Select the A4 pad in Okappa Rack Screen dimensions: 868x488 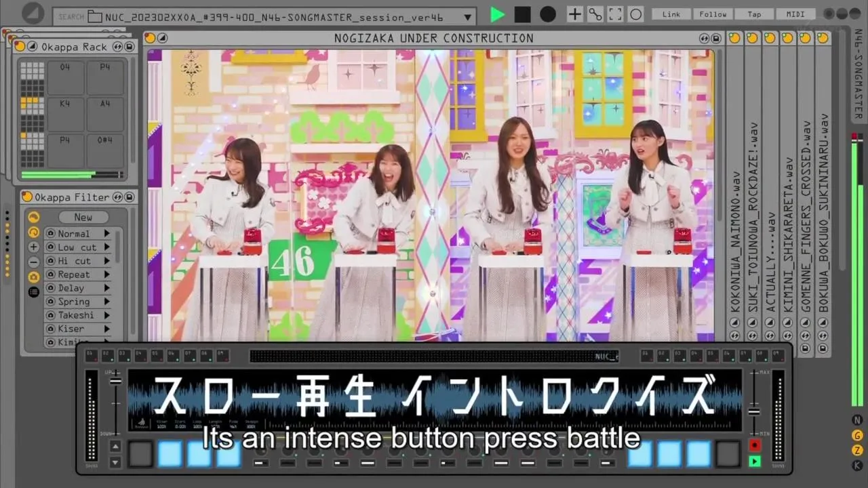[105, 114]
